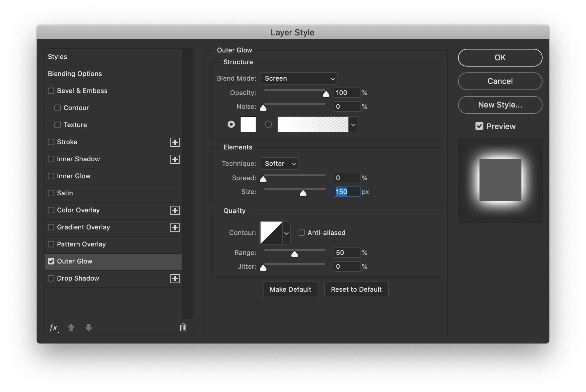Viewport: 586px width, 392px height.
Task: Add another Color Overlay with plus icon
Action: click(x=175, y=210)
